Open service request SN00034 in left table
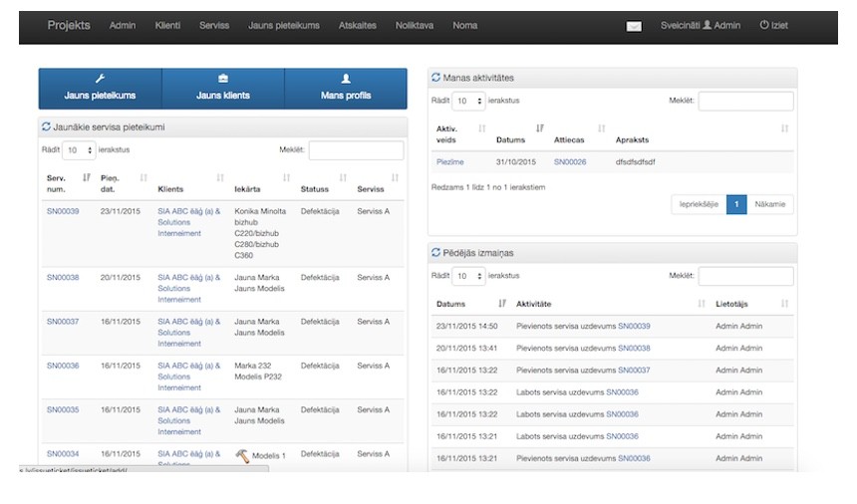Image resolution: width=857 pixels, height=504 pixels. tap(63, 454)
